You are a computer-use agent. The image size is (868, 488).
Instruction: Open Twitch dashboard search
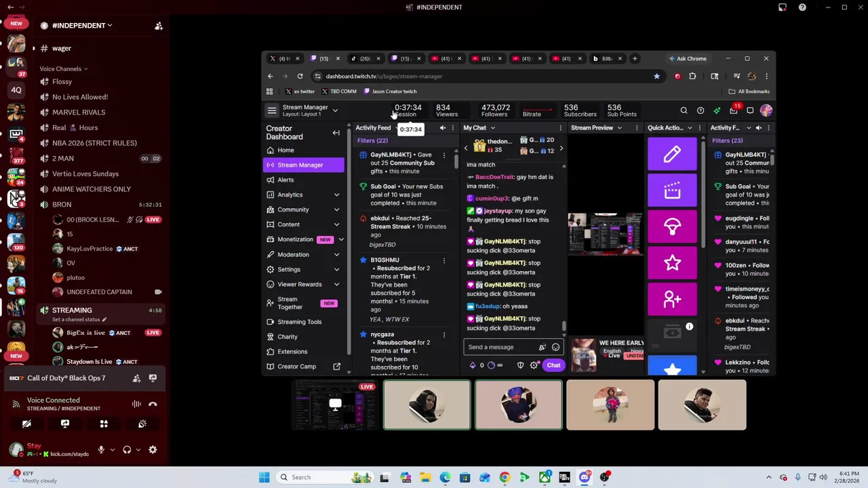684,110
